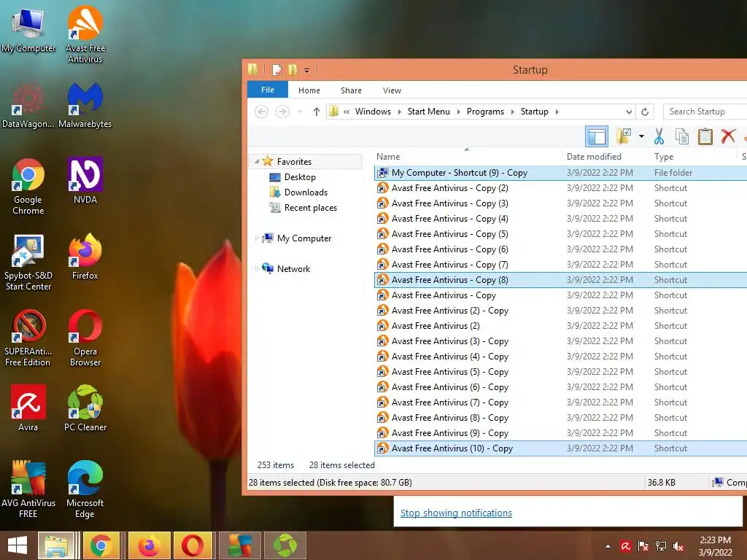
Task: Collapse the Favorites tree node
Action: 257,161
